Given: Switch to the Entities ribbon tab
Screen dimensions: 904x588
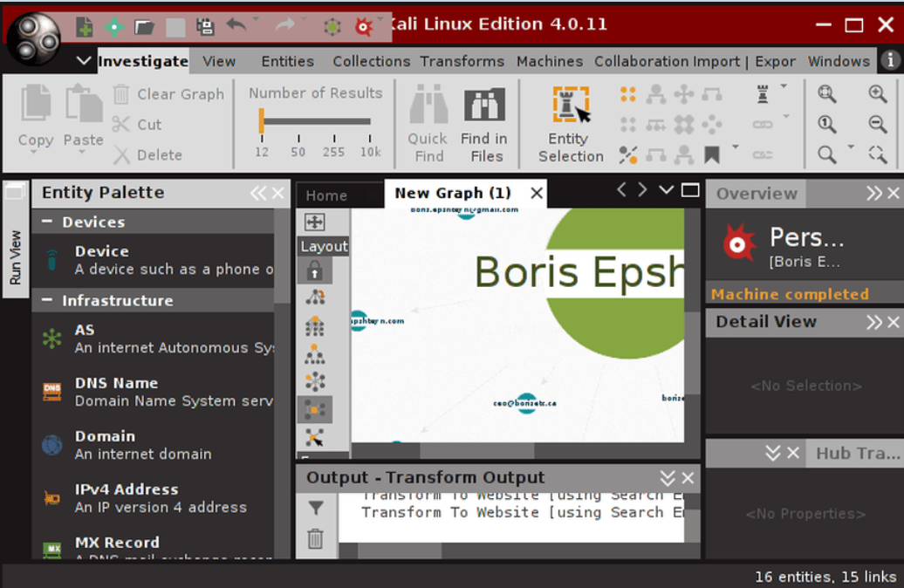Looking at the screenshot, I should click(287, 61).
